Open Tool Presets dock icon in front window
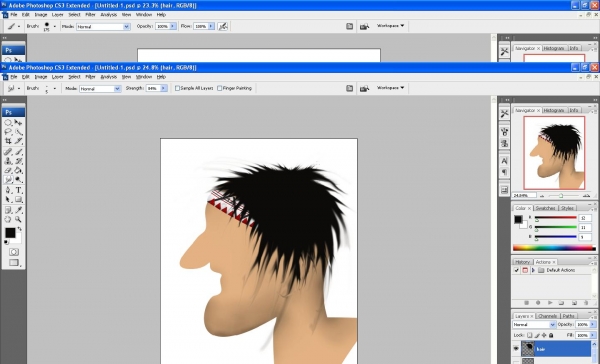 coord(504,114)
